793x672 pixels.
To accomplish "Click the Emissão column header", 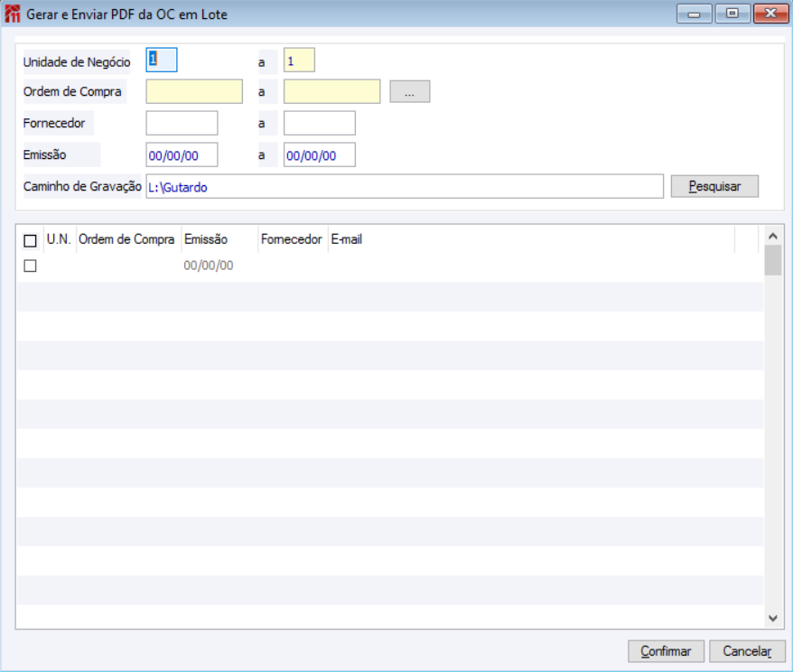I will [219, 239].
